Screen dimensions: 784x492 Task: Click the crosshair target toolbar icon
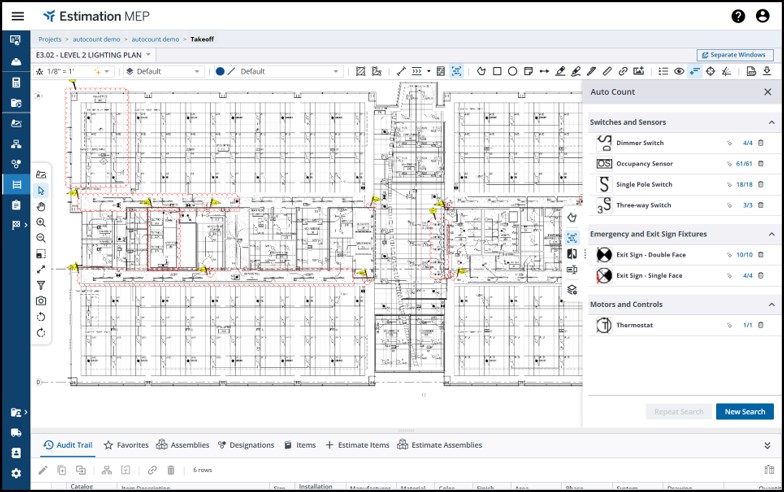[710, 72]
